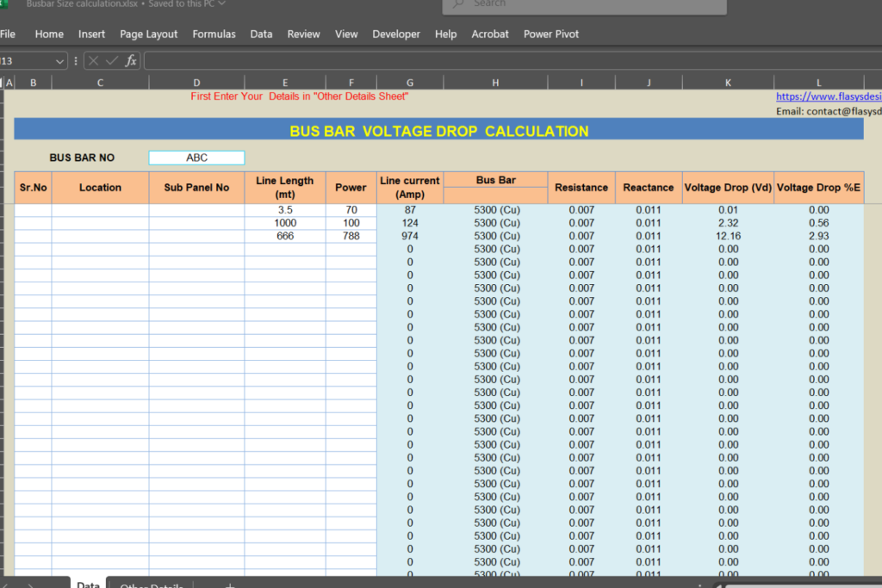
Task: Click the Reactance header cell
Action: [x=649, y=188]
